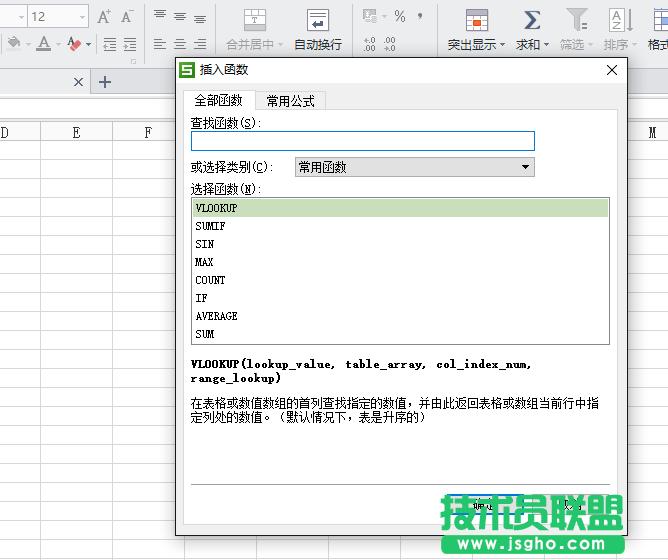Click the sort (排序) icon

coord(620,20)
